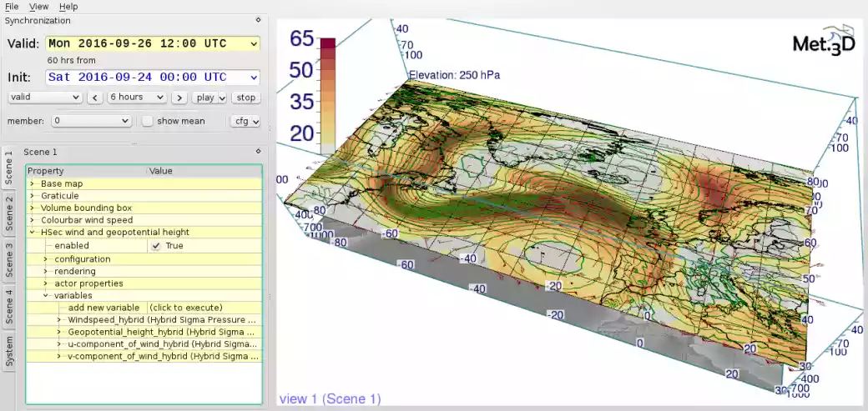Detach the Synchronization panel via float icon

(258, 20)
